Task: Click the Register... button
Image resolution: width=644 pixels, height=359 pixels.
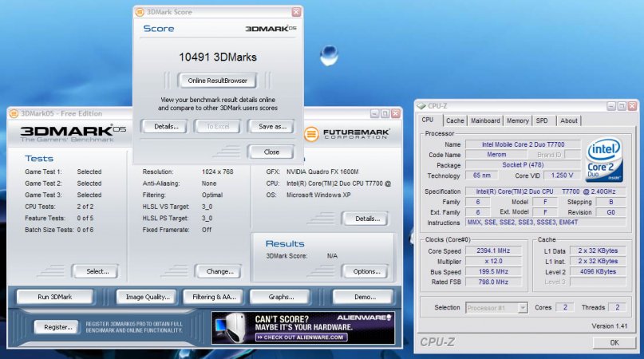Action: (58, 327)
